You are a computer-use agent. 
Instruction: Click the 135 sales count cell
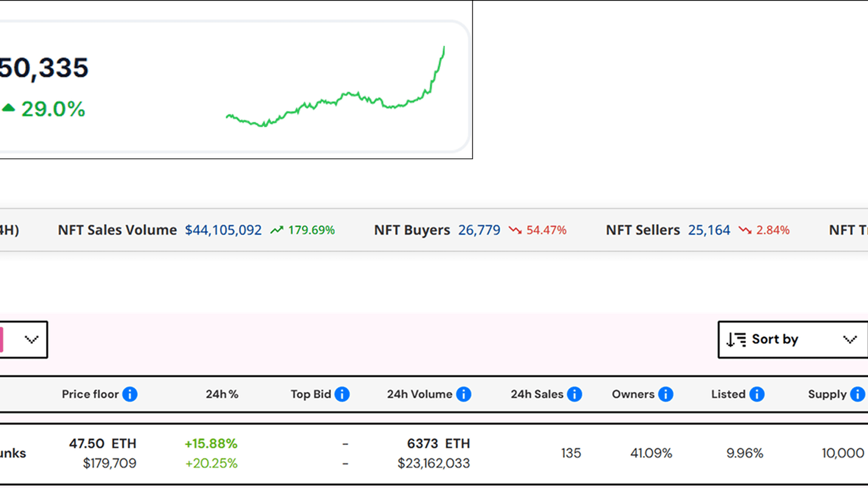point(571,453)
